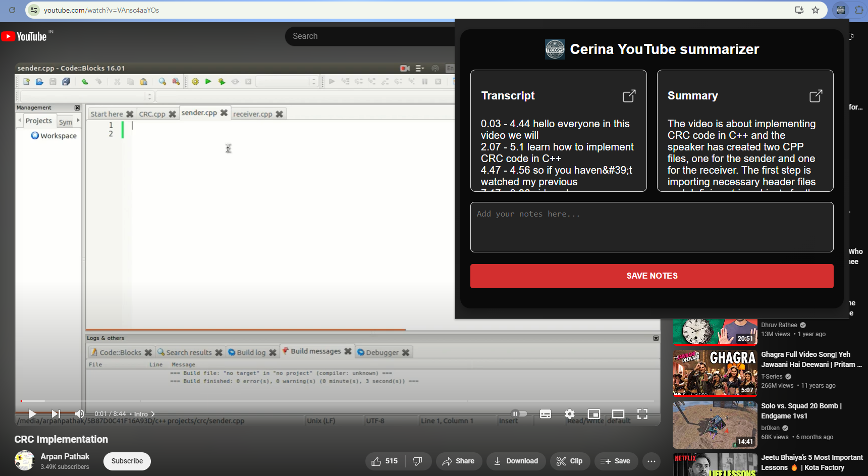Seek on the video progress bar
This screenshot has height=476, width=868.
click(337, 401)
